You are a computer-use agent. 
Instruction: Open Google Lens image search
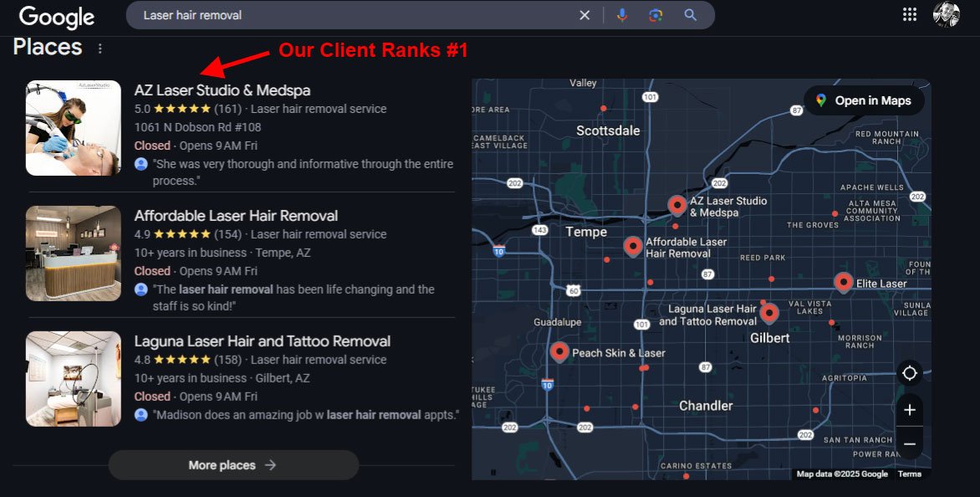click(656, 15)
